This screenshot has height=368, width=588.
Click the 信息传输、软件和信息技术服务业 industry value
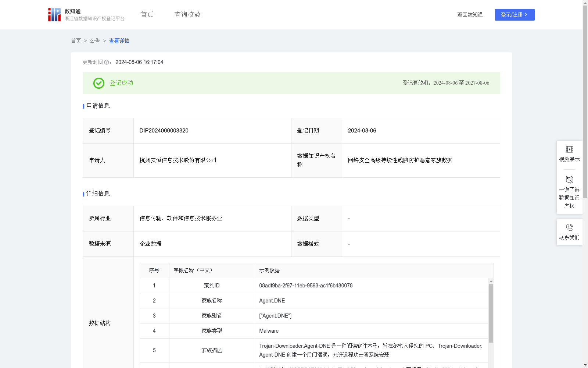tap(181, 219)
